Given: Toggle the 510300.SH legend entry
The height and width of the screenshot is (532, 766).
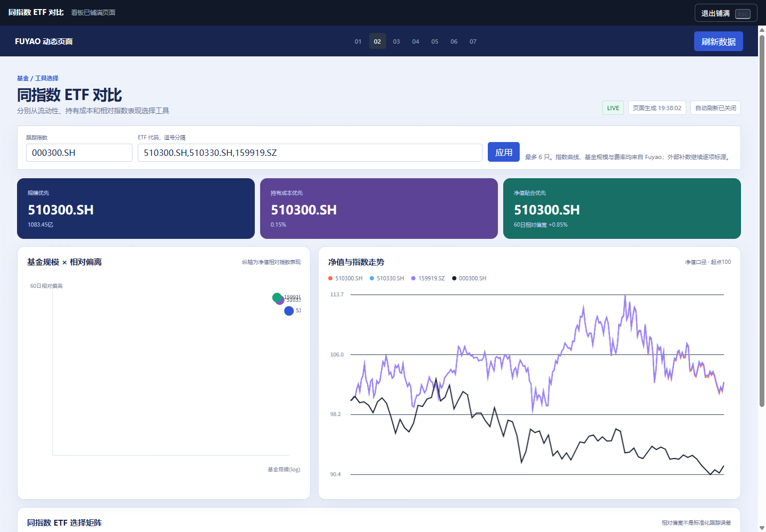Looking at the screenshot, I should (345, 278).
